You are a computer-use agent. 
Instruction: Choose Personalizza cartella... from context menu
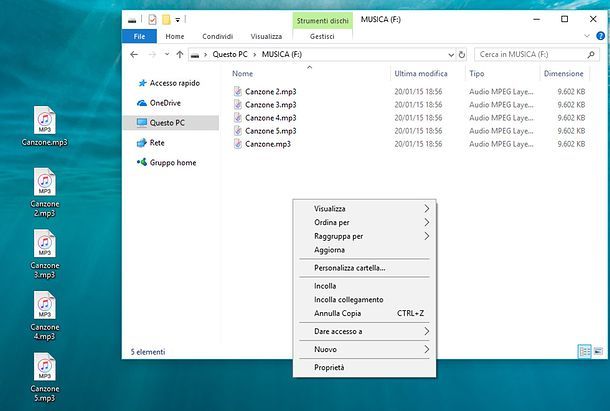click(x=365, y=268)
